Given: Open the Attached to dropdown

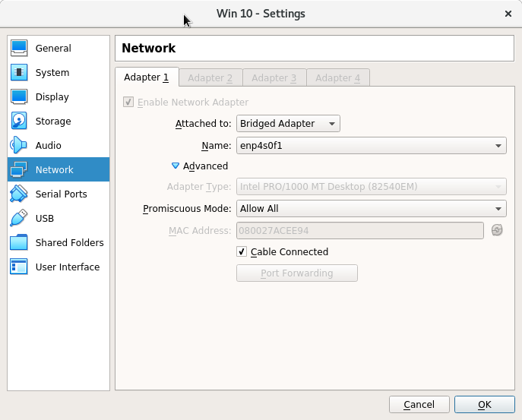Looking at the screenshot, I should point(288,124).
